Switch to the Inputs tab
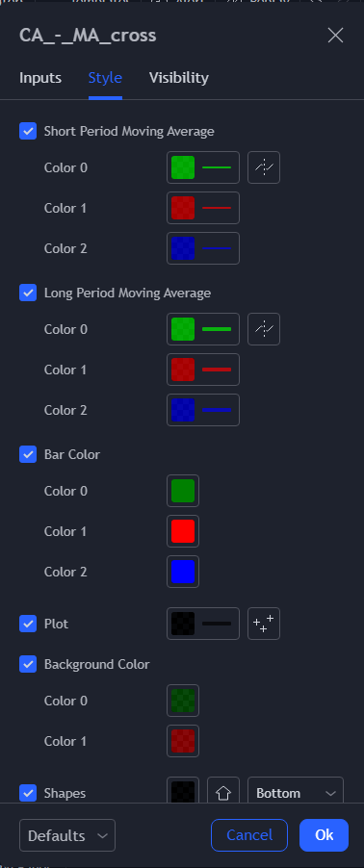Image resolution: width=364 pixels, height=868 pixels. pyautogui.click(x=40, y=78)
